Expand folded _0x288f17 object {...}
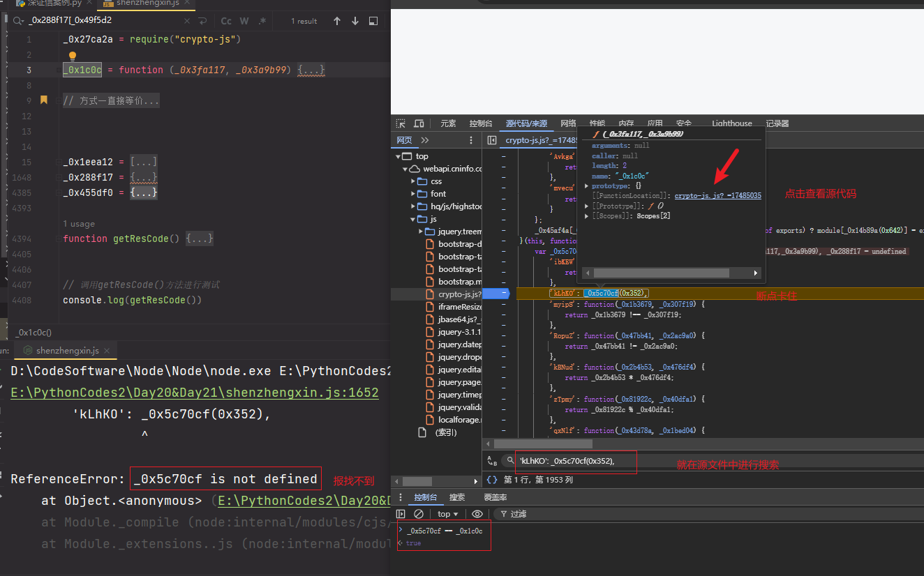Image resolution: width=924 pixels, height=576 pixels. click(144, 177)
